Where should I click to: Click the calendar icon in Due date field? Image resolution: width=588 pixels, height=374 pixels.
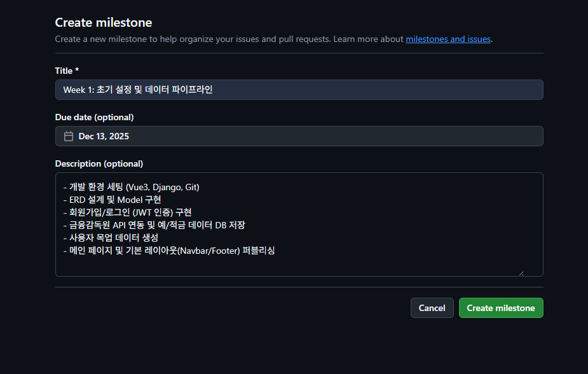coord(69,136)
